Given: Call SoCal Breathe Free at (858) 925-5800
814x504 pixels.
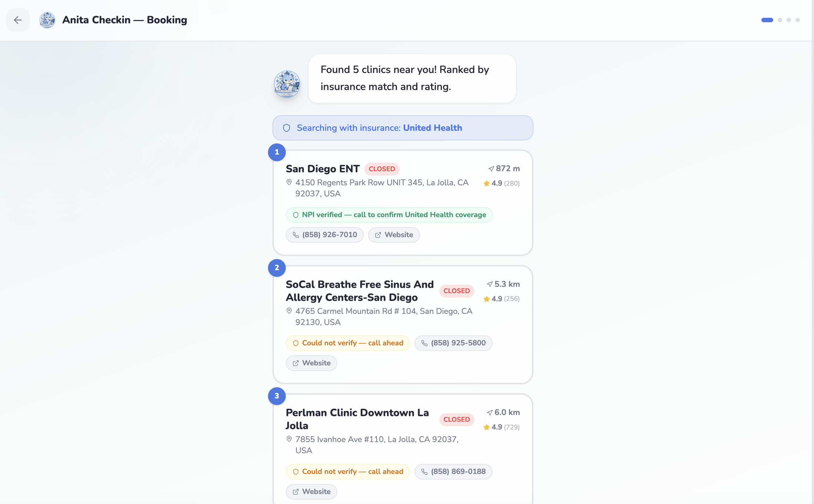Looking at the screenshot, I should 453,343.
